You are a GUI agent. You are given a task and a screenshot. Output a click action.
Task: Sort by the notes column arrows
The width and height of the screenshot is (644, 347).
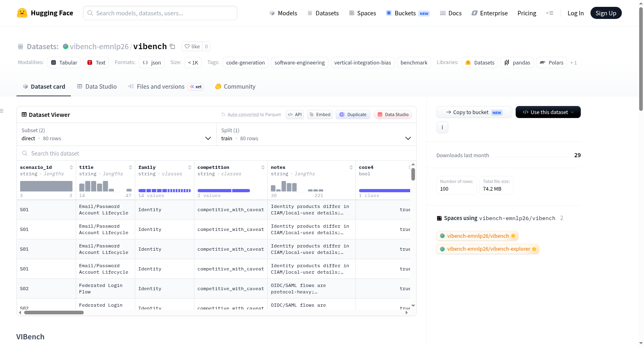[x=351, y=167]
